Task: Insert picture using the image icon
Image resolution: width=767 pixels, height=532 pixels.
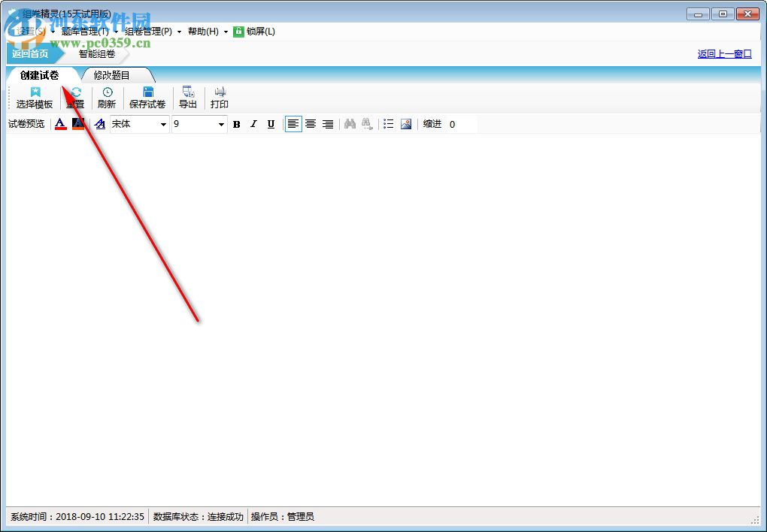Action: pyautogui.click(x=406, y=124)
